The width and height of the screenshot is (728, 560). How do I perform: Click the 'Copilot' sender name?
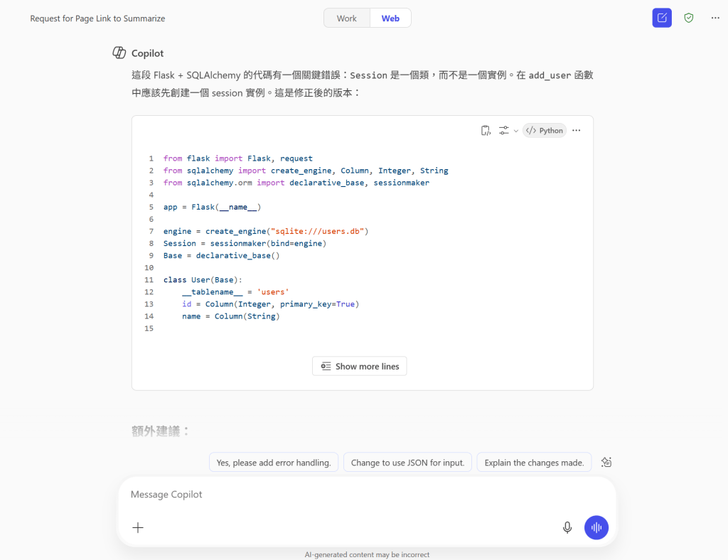(147, 53)
